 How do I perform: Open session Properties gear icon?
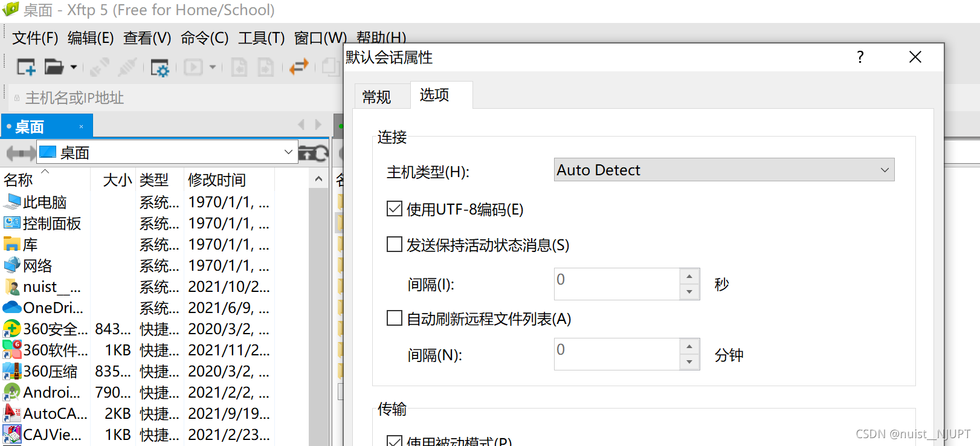[160, 68]
